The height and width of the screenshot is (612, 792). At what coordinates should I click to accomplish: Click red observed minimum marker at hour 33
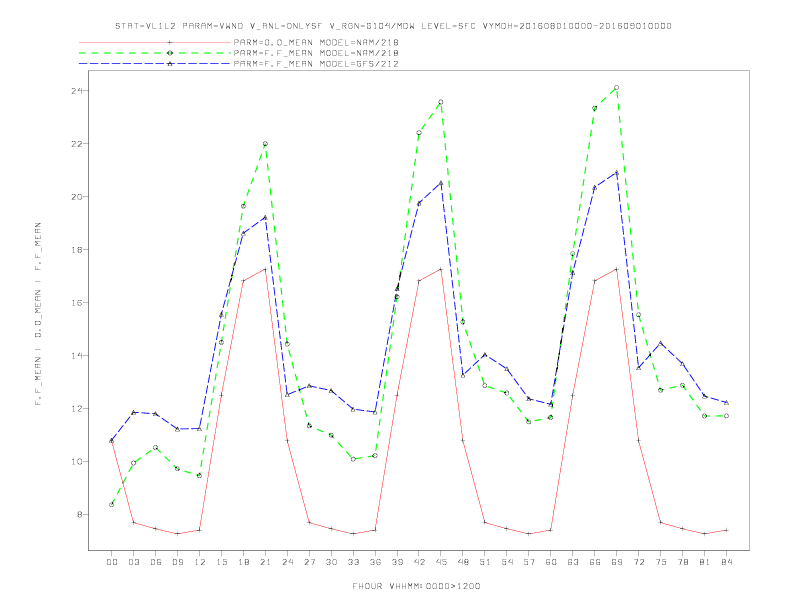tap(353, 534)
